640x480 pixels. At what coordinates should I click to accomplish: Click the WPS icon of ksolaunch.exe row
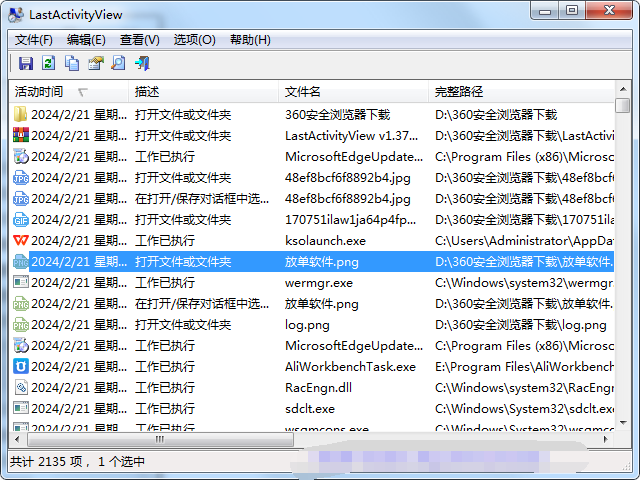[20, 240]
